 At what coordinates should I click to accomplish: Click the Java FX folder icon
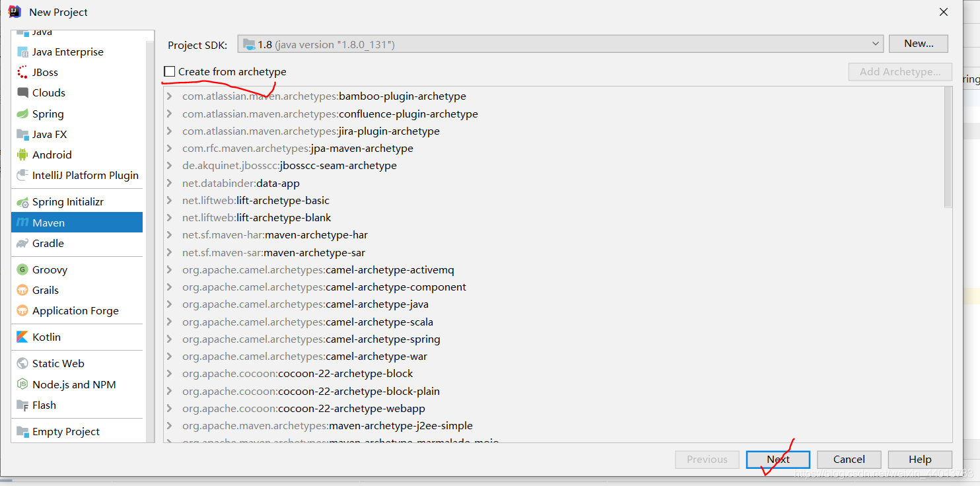22,135
